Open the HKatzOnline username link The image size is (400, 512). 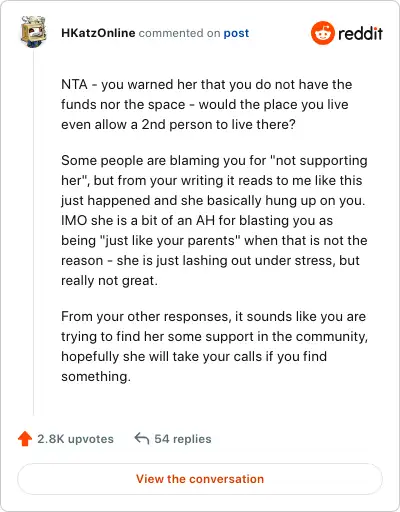[x=98, y=33]
